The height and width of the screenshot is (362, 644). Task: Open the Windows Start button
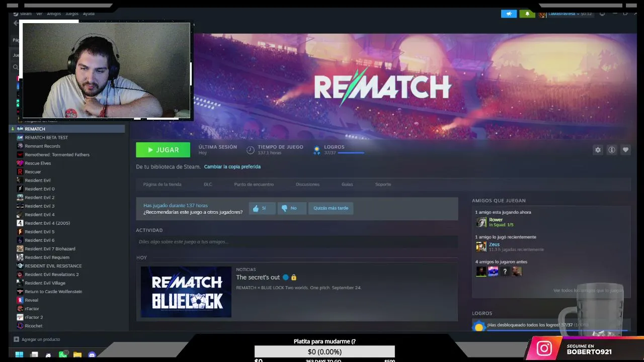pos(19,354)
